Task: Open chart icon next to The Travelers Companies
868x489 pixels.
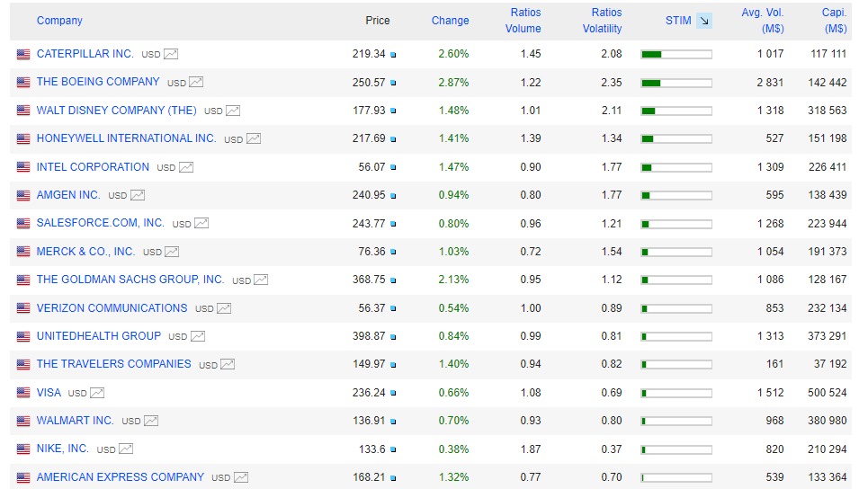Action: click(228, 365)
